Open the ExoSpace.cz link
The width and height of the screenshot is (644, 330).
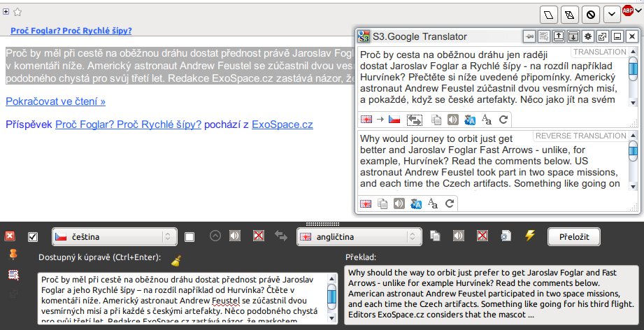[x=282, y=124]
